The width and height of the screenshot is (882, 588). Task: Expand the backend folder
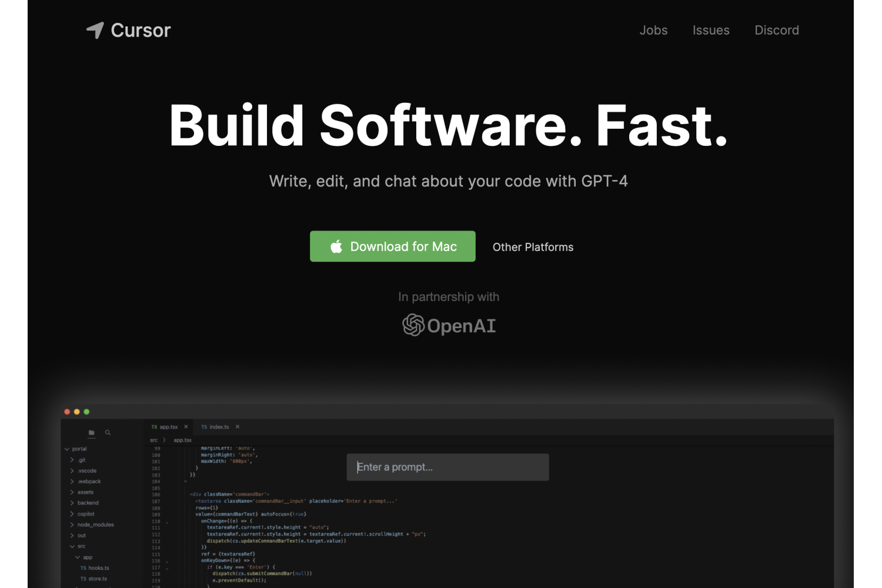(72, 503)
